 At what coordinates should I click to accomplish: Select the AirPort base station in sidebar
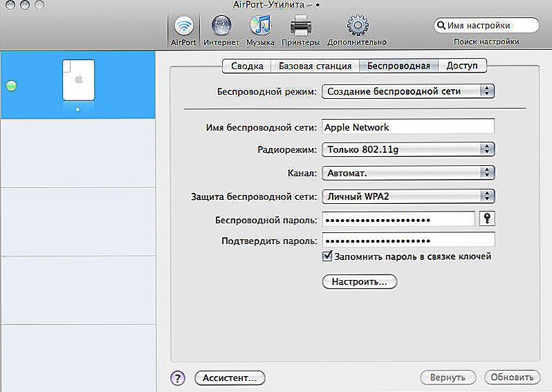(x=78, y=85)
